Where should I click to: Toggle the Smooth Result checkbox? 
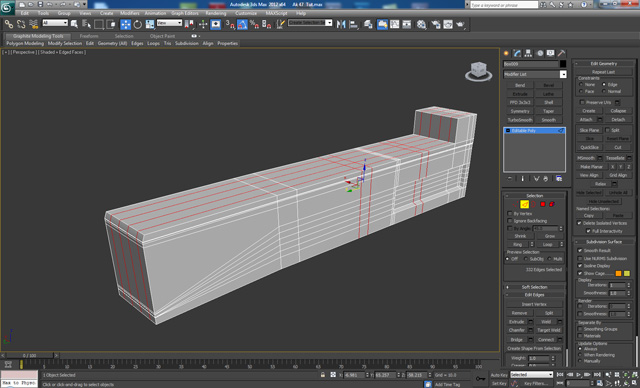point(580,251)
